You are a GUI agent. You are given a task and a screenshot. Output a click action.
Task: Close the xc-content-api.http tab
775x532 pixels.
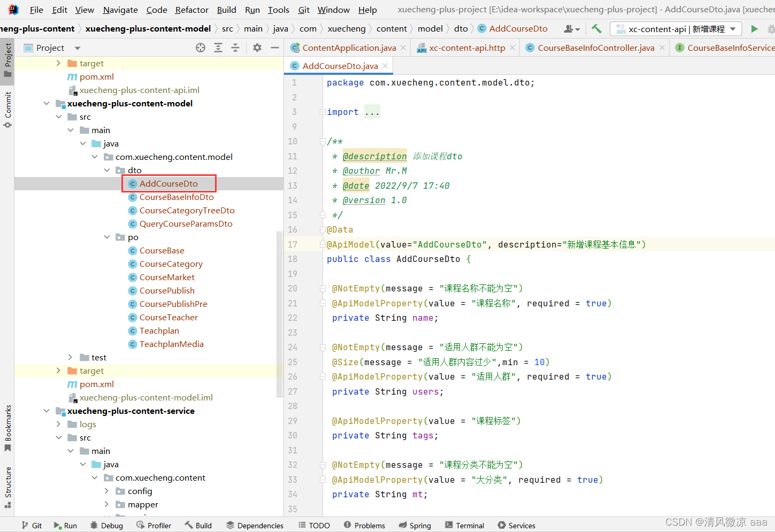point(512,48)
